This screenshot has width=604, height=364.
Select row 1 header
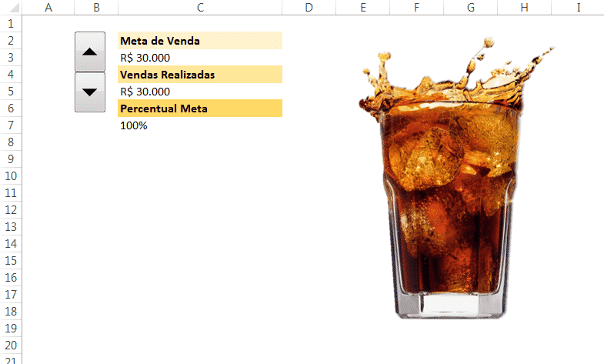11,24
